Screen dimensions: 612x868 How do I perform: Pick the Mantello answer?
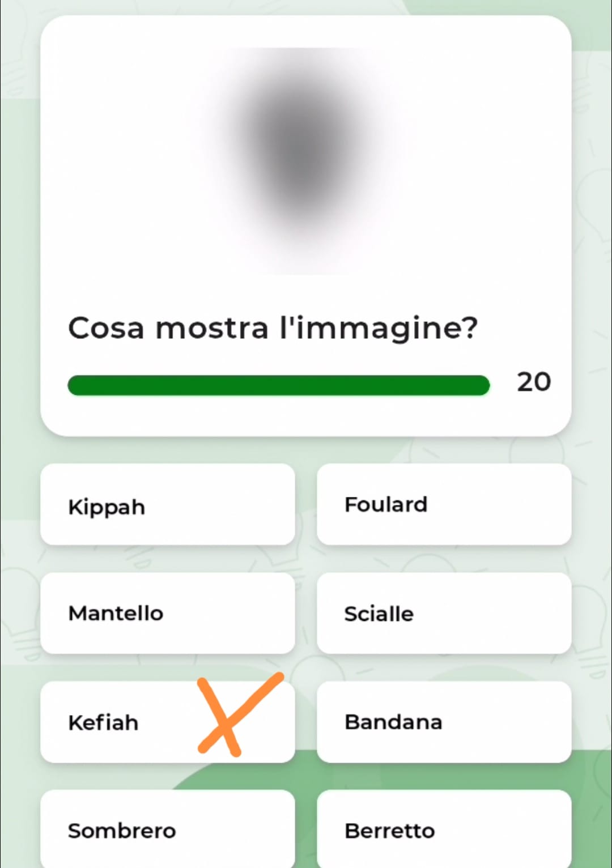167,614
